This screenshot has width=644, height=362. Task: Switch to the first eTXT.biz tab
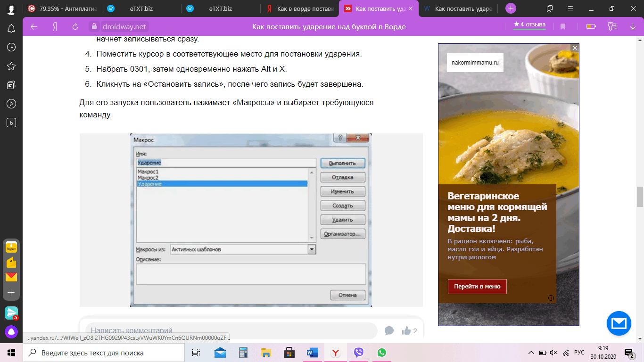(140, 8)
